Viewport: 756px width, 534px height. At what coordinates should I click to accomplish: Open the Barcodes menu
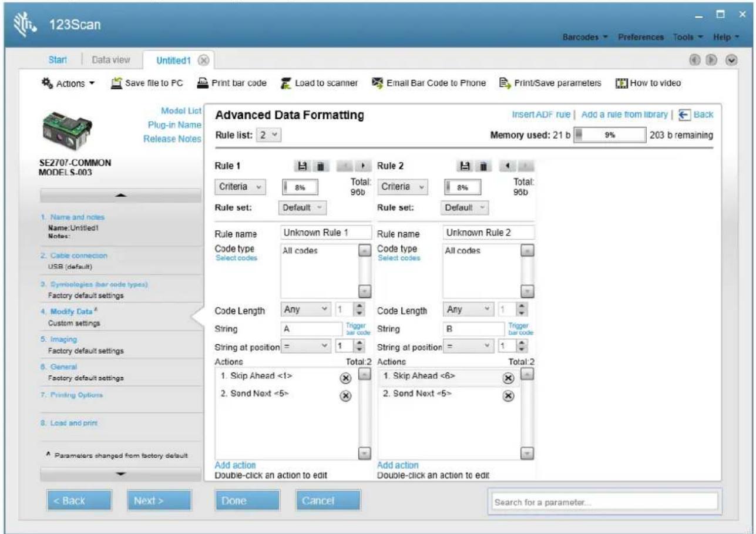point(585,36)
